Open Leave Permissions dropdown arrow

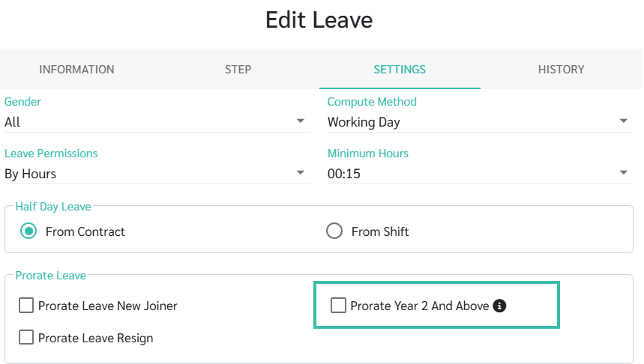(x=301, y=173)
